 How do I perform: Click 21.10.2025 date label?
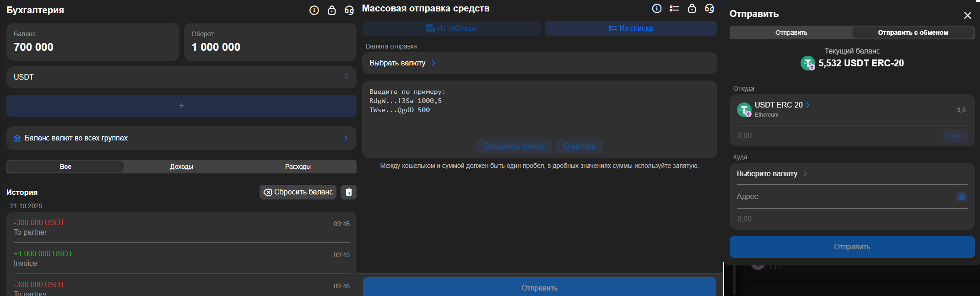pyautogui.click(x=26, y=206)
